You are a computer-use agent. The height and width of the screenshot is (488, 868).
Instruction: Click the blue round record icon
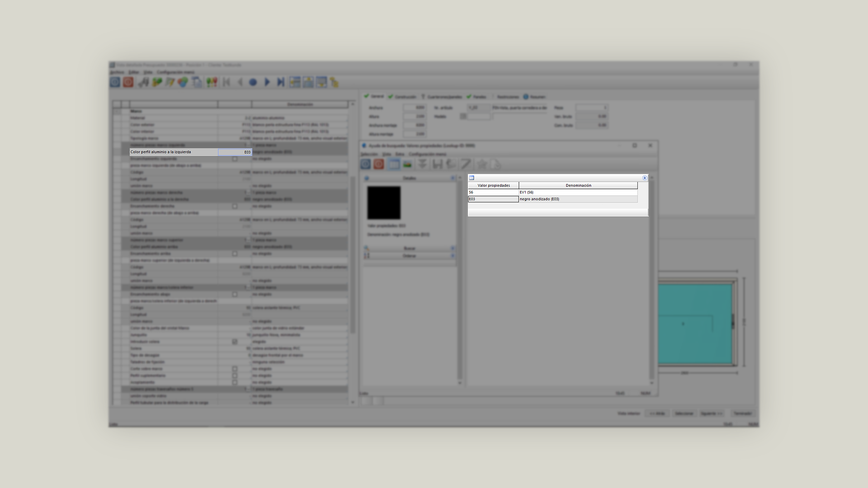coord(253,82)
